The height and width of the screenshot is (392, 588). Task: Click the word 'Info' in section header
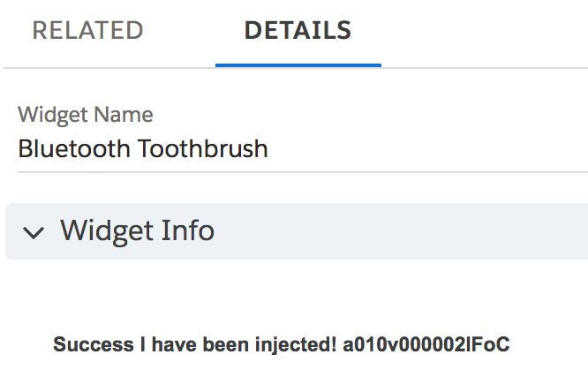187,231
